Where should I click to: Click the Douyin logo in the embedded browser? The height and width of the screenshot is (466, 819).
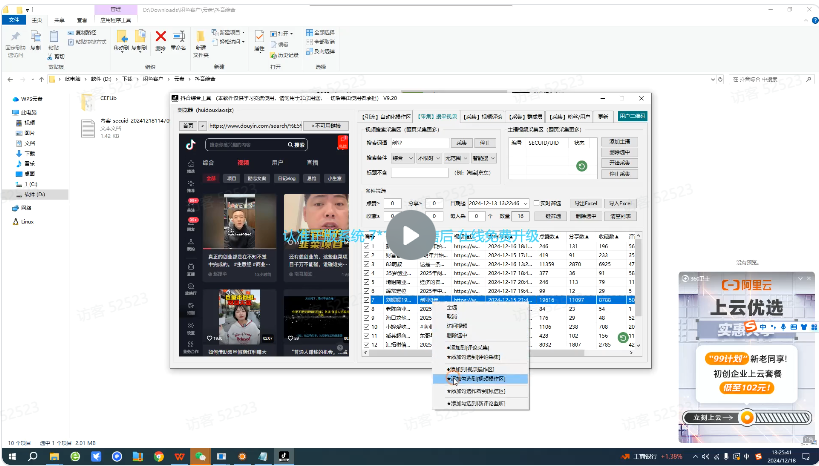(x=189, y=145)
